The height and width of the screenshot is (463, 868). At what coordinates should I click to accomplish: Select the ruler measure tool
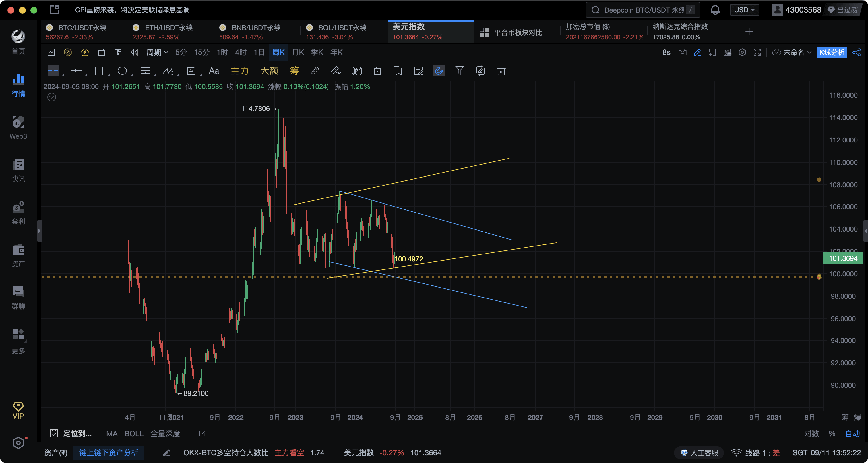click(315, 70)
